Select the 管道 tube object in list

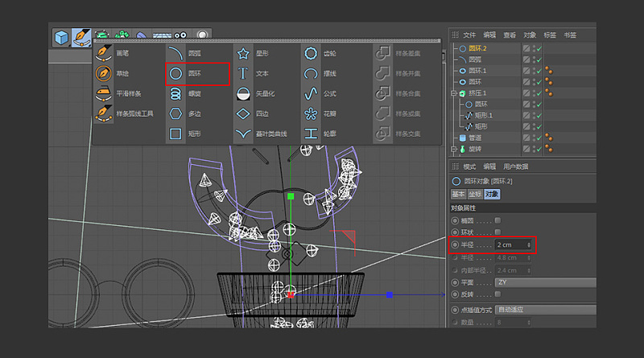coord(476,138)
